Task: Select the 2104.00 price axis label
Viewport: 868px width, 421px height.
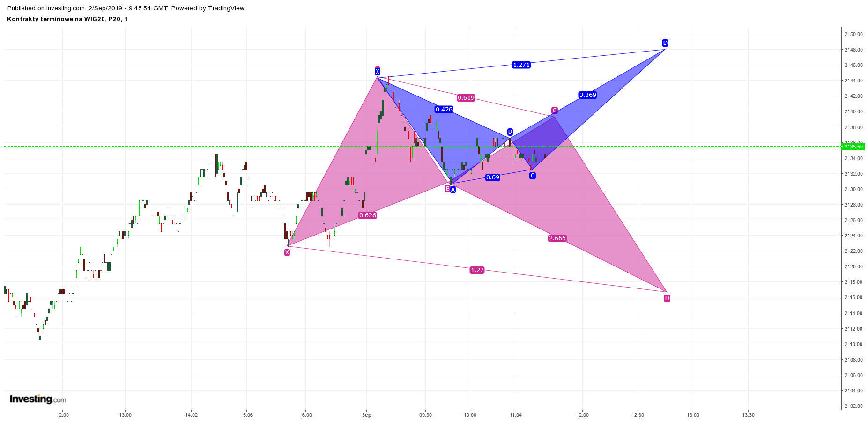Action: click(853, 391)
